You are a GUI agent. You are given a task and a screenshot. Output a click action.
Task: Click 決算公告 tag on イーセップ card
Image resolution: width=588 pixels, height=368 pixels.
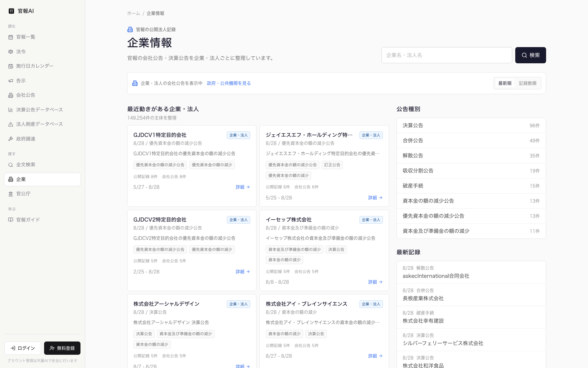coord(336,250)
